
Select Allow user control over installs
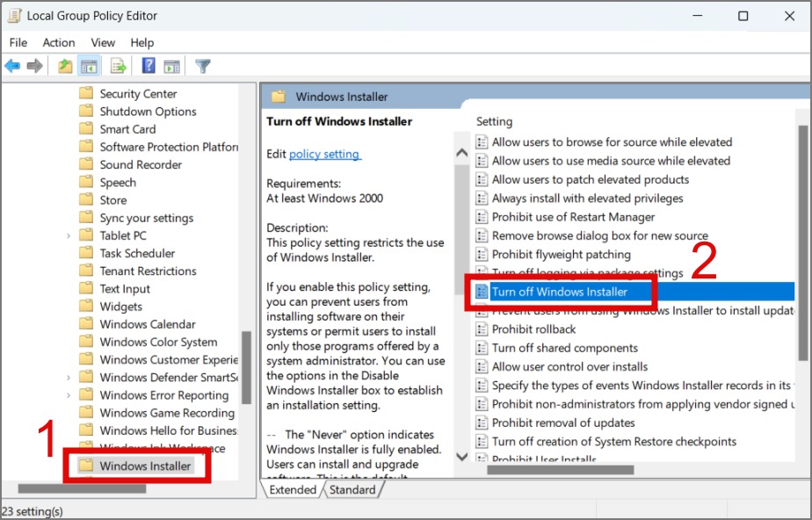pyautogui.click(x=569, y=367)
